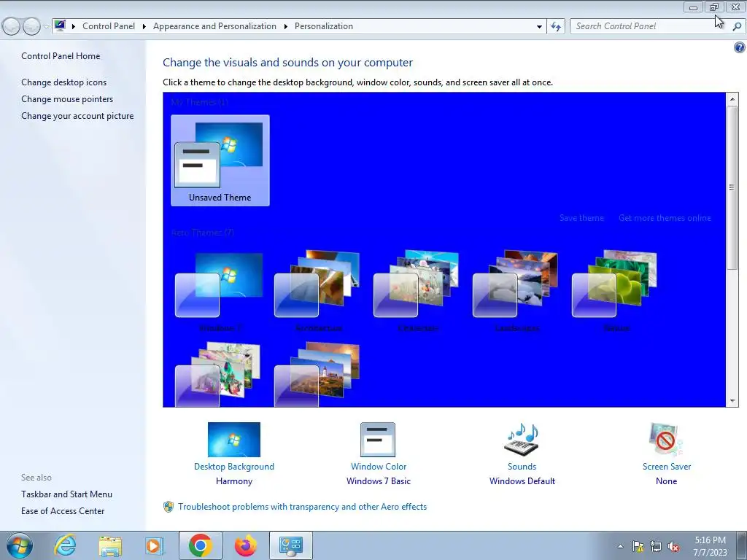Launch Internet Explorer from taskbar
747x560 pixels.
pyautogui.click(x=65, y=545)
